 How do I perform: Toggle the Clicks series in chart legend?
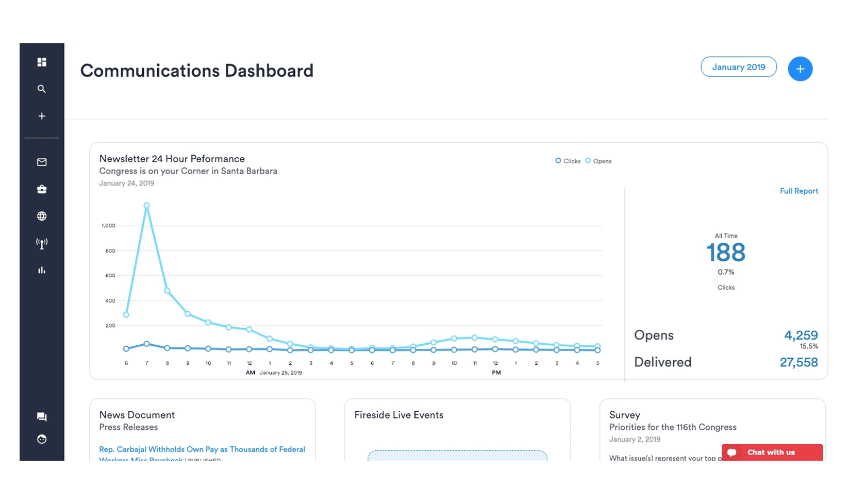[568, 161]
